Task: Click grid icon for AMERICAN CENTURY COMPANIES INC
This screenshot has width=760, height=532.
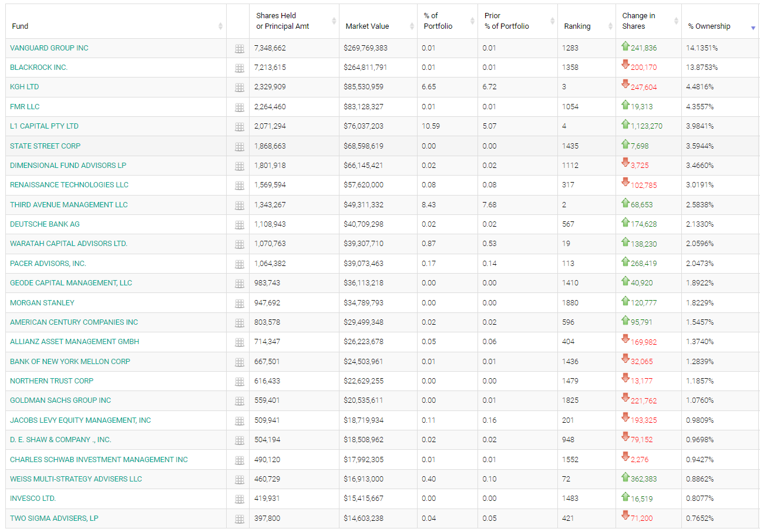Action: tap(240, 324)
